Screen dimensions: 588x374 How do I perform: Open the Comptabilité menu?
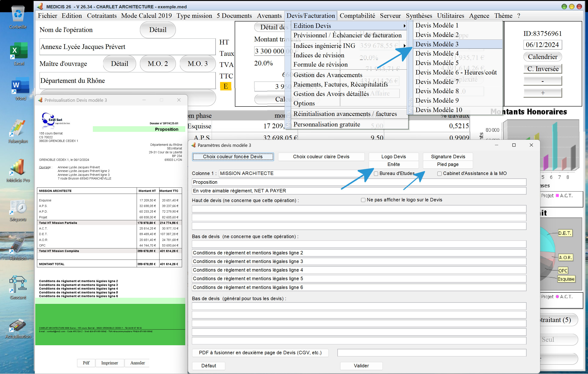point(357,16)
